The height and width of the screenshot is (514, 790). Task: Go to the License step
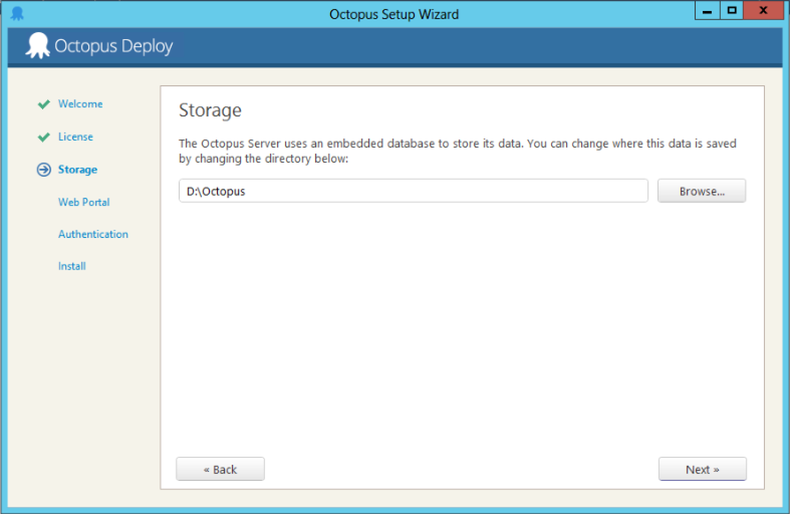[x=76, y=137]
